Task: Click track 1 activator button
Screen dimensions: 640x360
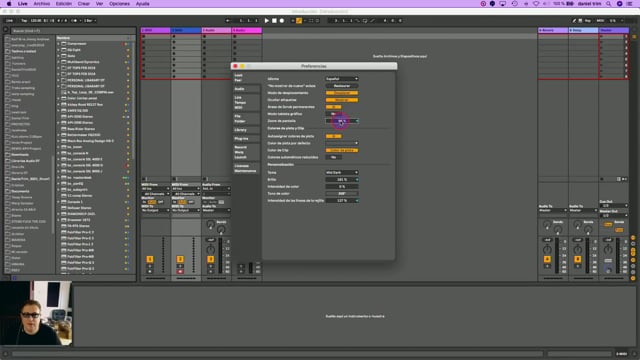Action: pyautogui.click(x=150, y=259)
